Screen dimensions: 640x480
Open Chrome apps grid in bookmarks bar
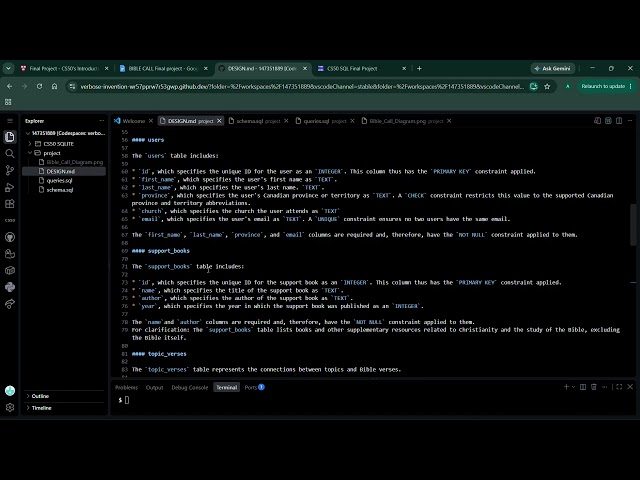point(8,102)
